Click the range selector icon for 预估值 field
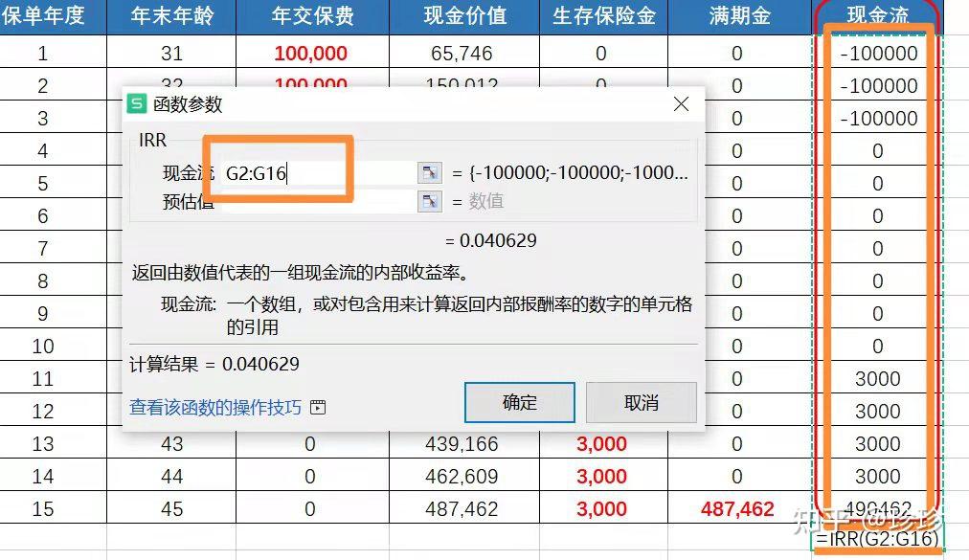The width and height of the screenshot is (969, 560). click(x=430, y=201)
